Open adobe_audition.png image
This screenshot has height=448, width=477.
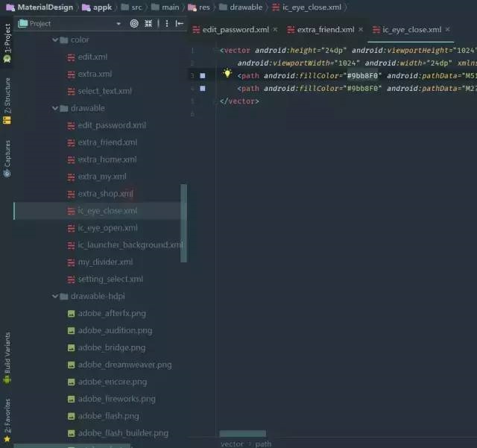115,330
